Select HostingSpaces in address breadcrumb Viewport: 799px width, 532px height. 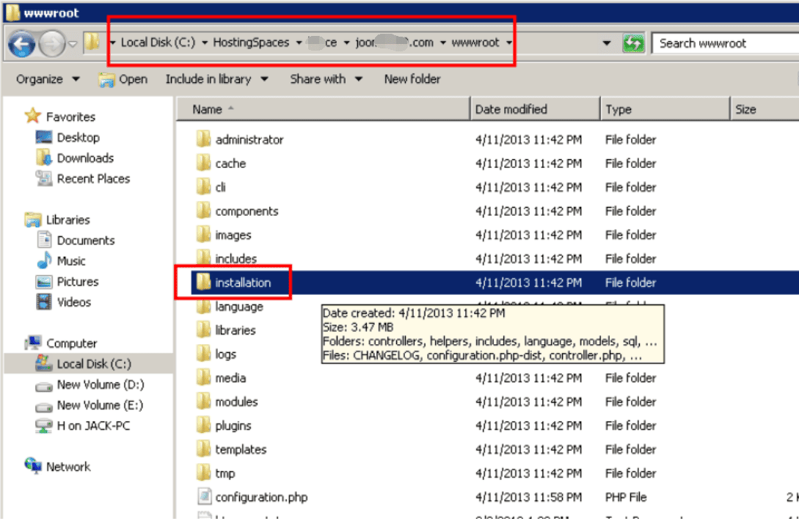click(251, 43)
